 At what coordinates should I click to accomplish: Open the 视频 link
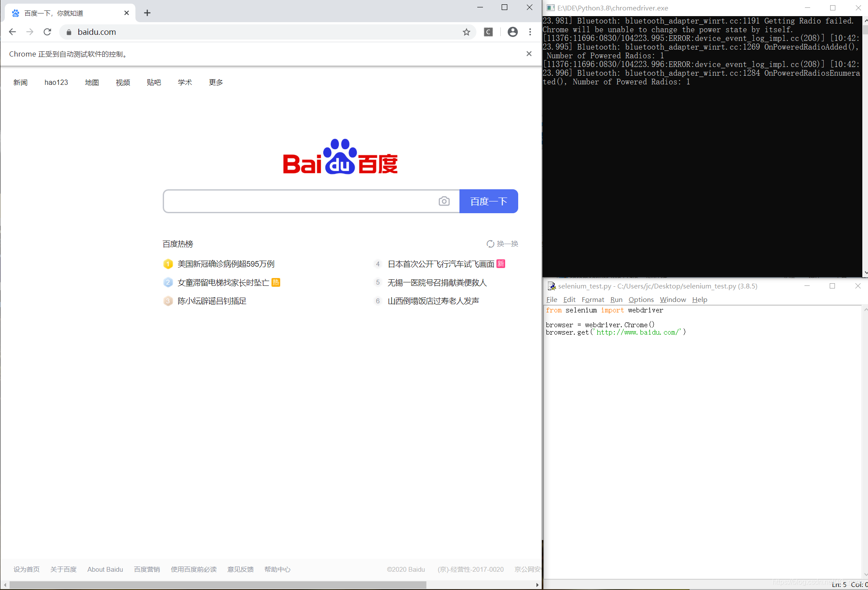(123, 82)
